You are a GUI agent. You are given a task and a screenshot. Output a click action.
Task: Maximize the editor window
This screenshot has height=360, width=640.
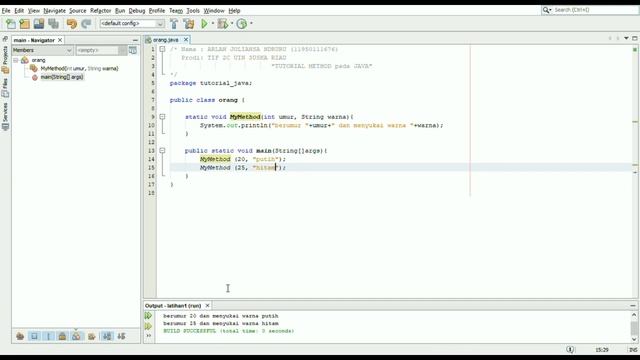[x=635, y=38]
